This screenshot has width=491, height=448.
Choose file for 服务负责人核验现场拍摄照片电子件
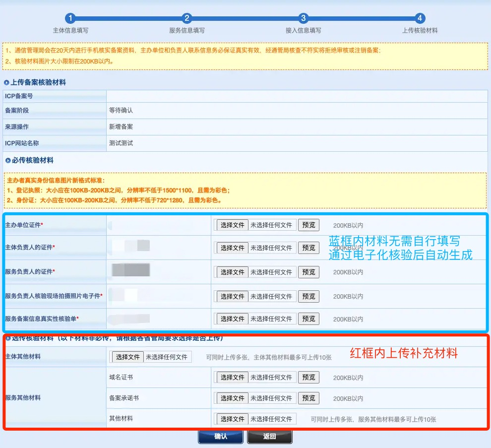(232, 296)
